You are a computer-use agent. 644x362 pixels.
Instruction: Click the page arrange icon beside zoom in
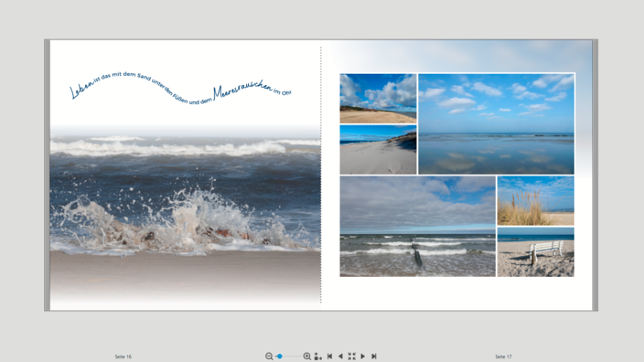click(x=318, y=356)
